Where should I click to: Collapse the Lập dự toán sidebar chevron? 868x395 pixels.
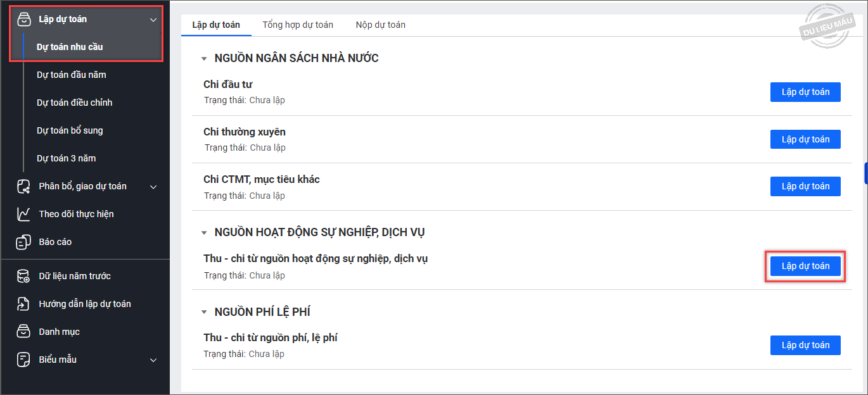click(153, 20)
